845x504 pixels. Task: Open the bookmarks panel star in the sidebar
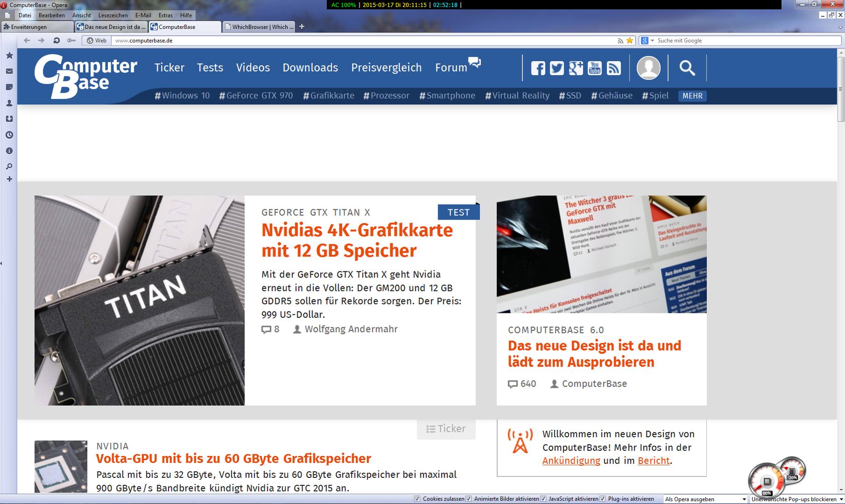point(9,56)
